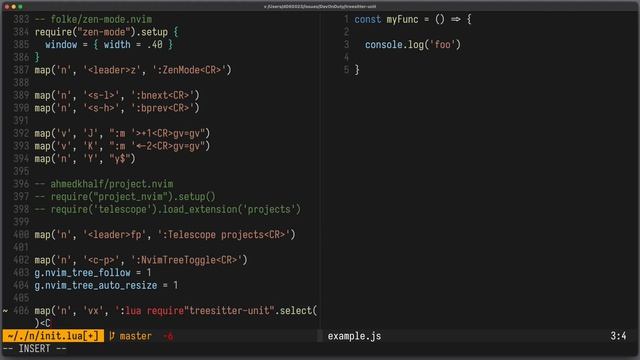Click the map 'n' 'Y' "y$" line
This screenshot has height=360, width=640.
pyautogui.click(x=85, y=159)
